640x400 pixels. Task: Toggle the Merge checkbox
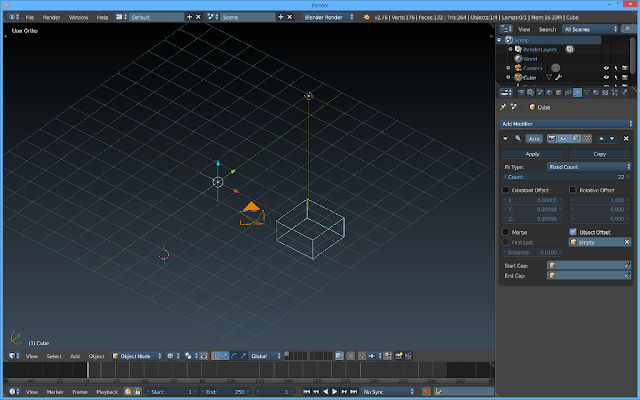[x=507, y=231]
